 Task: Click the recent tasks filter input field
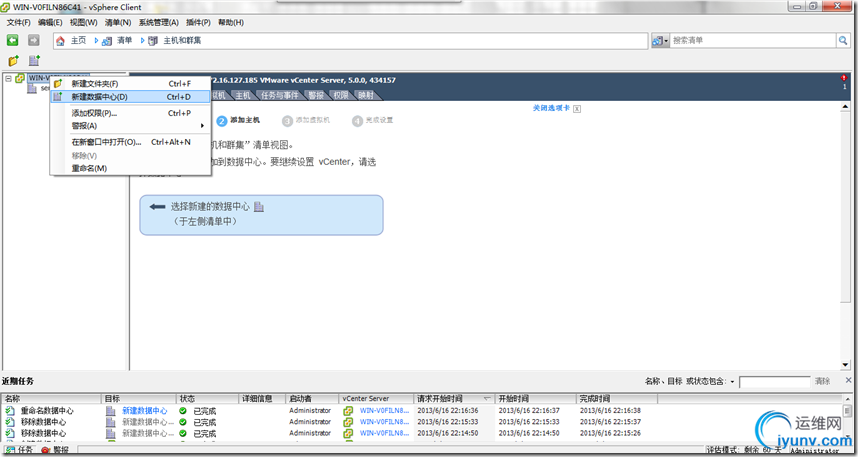[774, 381]
